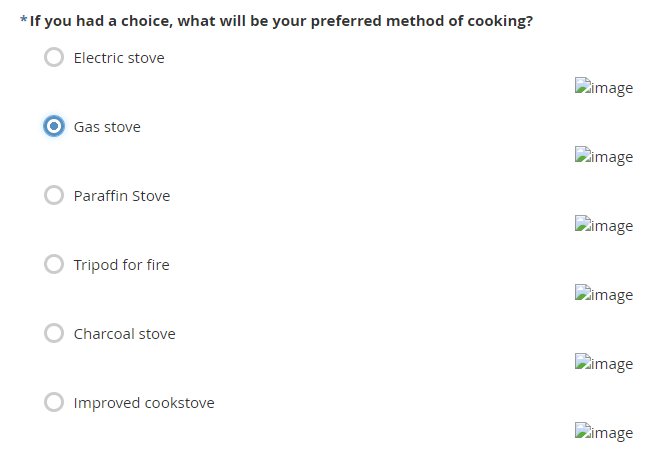Click the 'Tripod for fire' label text
The image size is (667, 451).
(x=121, y=265)
